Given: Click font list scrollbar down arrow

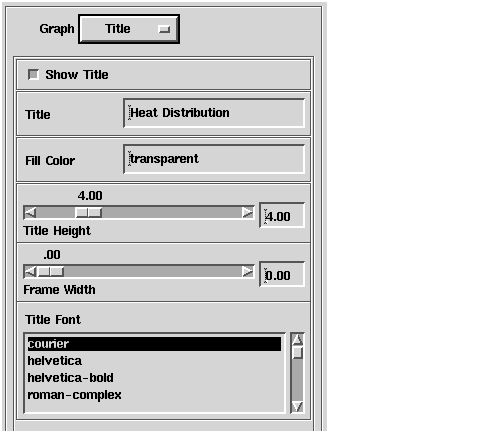Looking at the screenshot, I should point(297,406).
